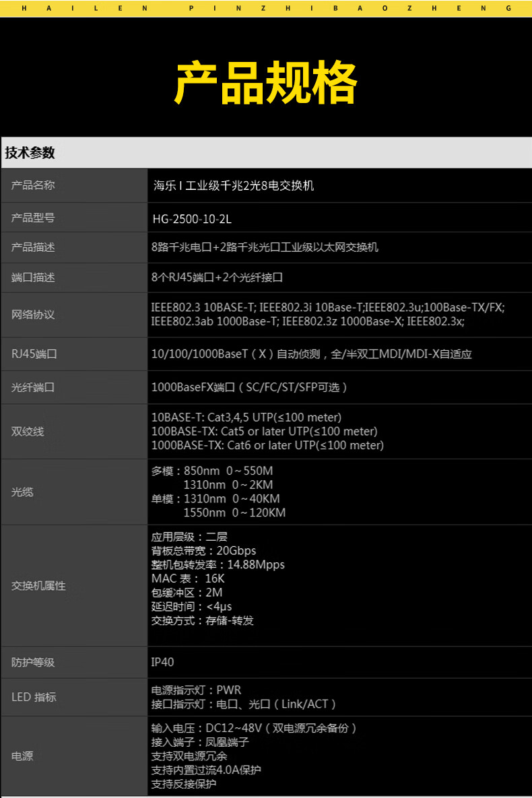This screenshot has height=798, width=532.
Task: Click the 交换方式：存储-转发 line
Action: click(202, 621)
